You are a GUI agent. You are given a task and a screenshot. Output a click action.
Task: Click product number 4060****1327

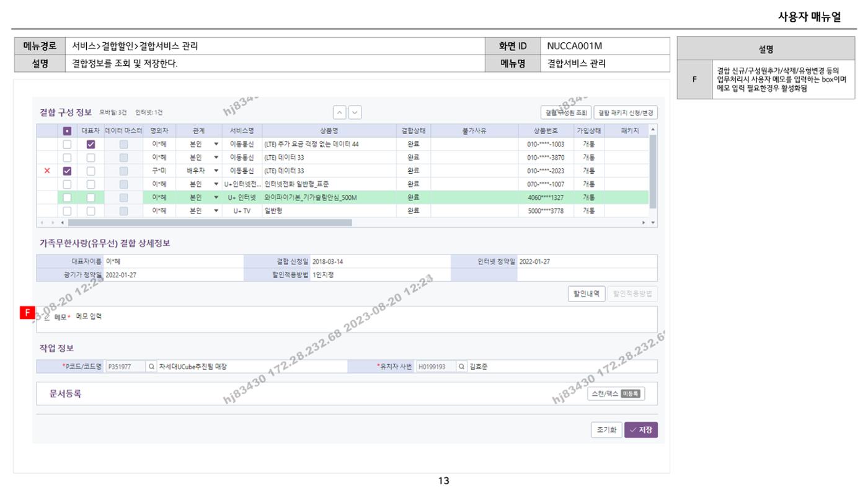(546, 198)
